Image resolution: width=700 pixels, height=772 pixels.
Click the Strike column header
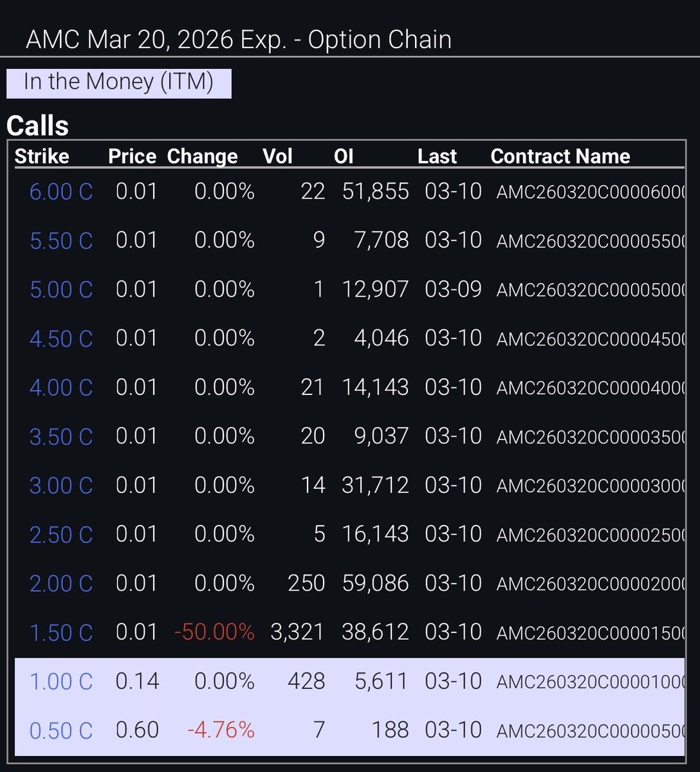click(42, 156)
